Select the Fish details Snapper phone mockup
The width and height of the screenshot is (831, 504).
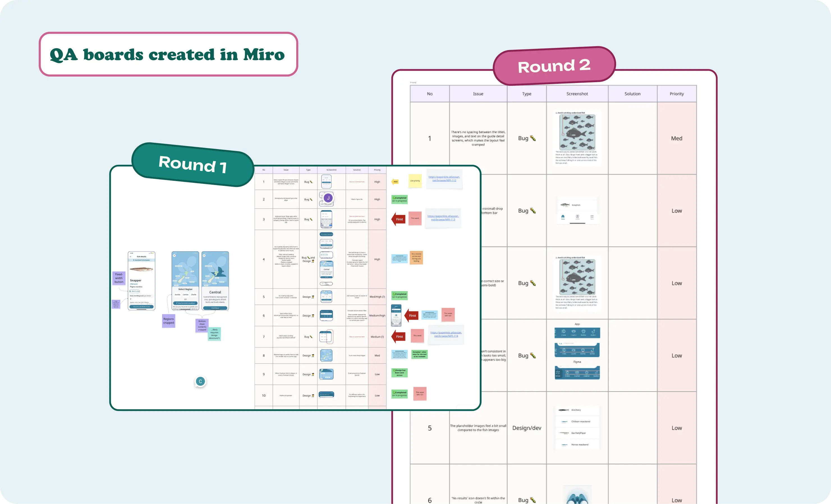pyautogui.click(x=141, y=281)
